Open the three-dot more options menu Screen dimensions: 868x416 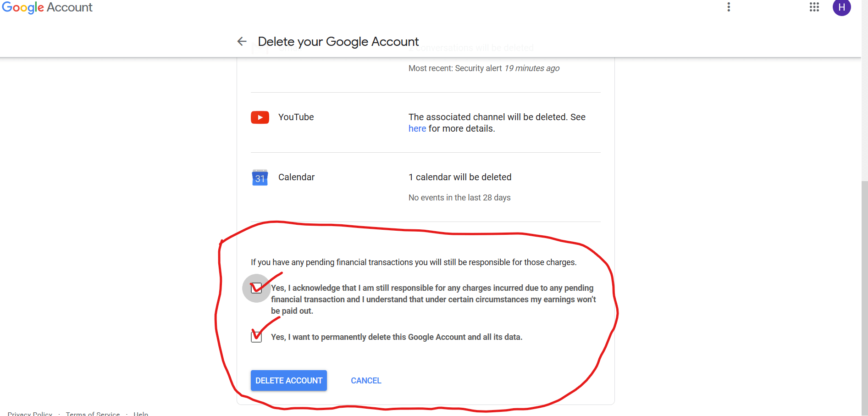(729, 7)
